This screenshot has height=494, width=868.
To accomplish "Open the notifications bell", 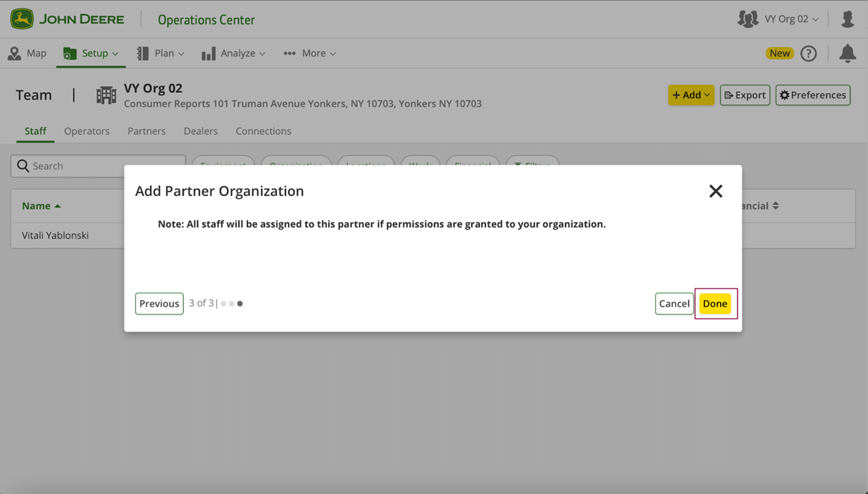I will 847,53.
